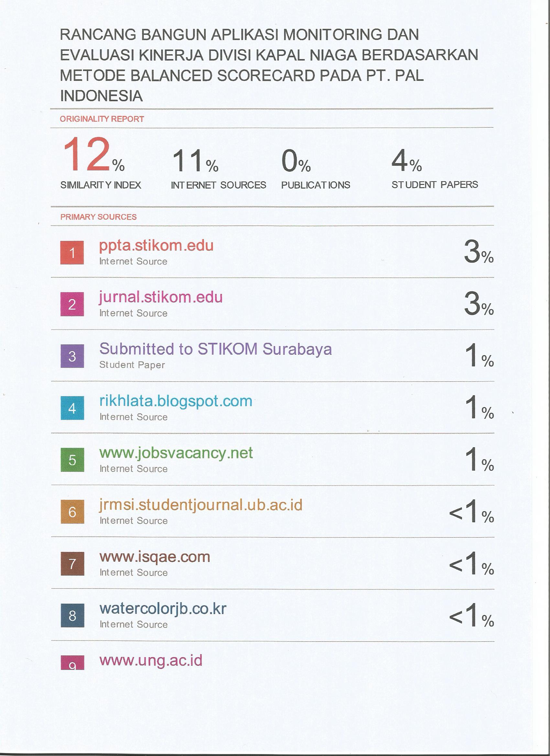550x756 pixels.
Task: Visit the www.jobsvacancy.net source
Action: pyautogui.click(x=176, y=453)
